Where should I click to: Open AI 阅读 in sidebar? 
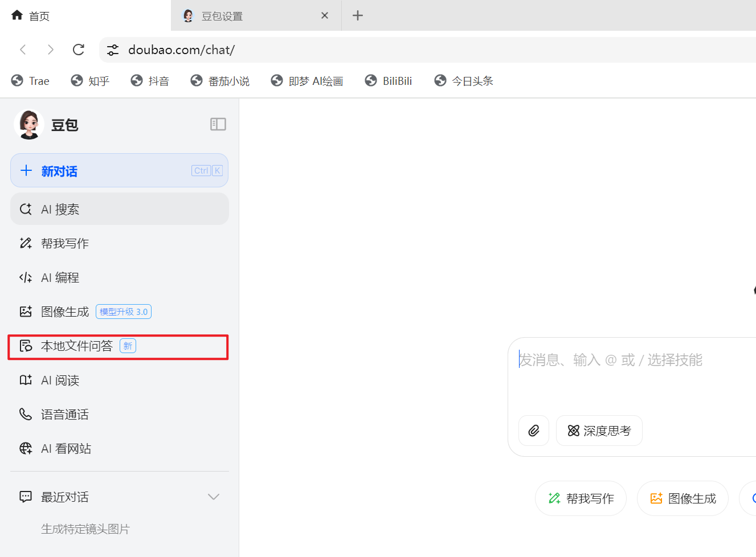coord(120,380)
